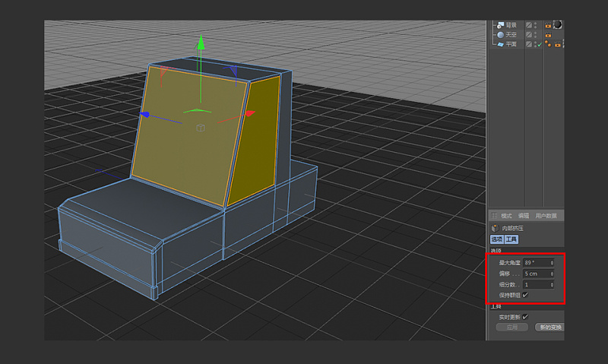Click the grid grip icon beside 模式
The height and width of the screenshot is (364, 608).
495,216
